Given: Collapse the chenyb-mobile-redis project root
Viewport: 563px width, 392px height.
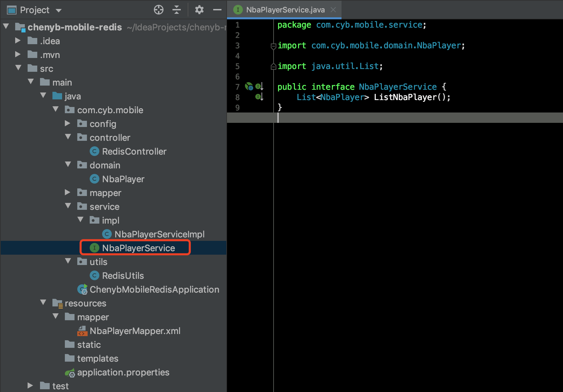Looking at the screenshot, I should (x=6, y=26).
